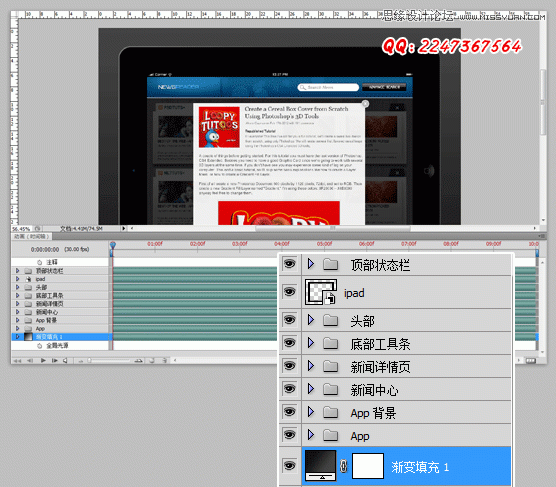Expand the 底部工具条 group in layers panel

pos(311,343)
